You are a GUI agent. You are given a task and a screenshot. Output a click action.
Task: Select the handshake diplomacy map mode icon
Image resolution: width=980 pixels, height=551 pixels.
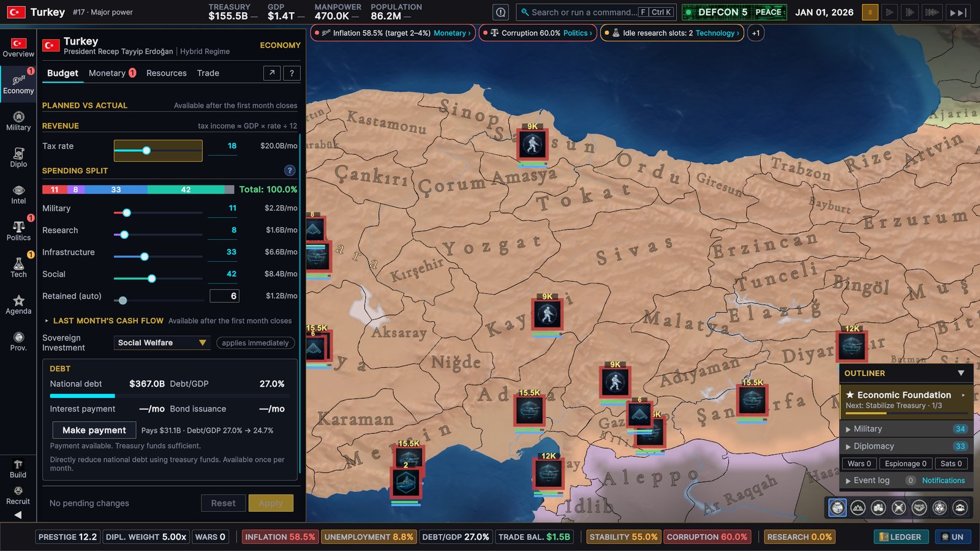pos(919,507)
